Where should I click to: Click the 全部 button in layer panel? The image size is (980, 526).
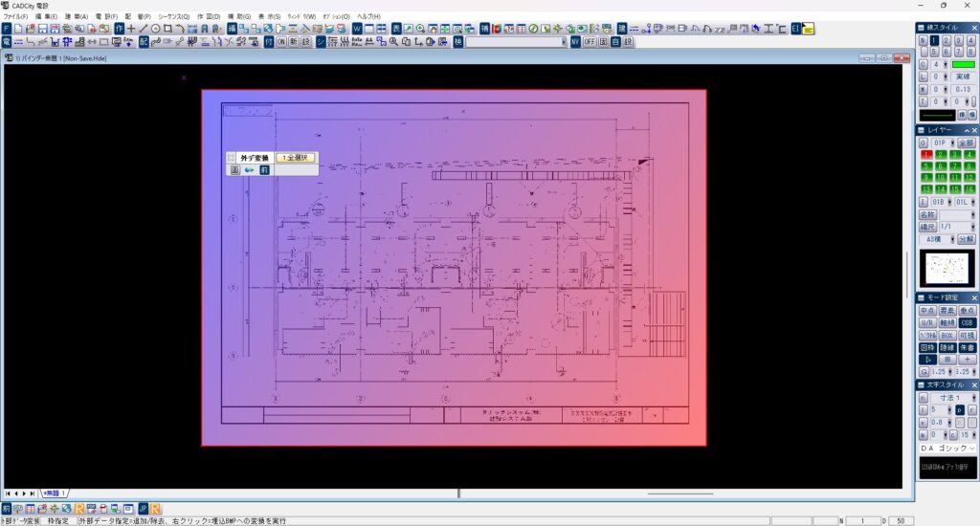click(x=966, y=142)
